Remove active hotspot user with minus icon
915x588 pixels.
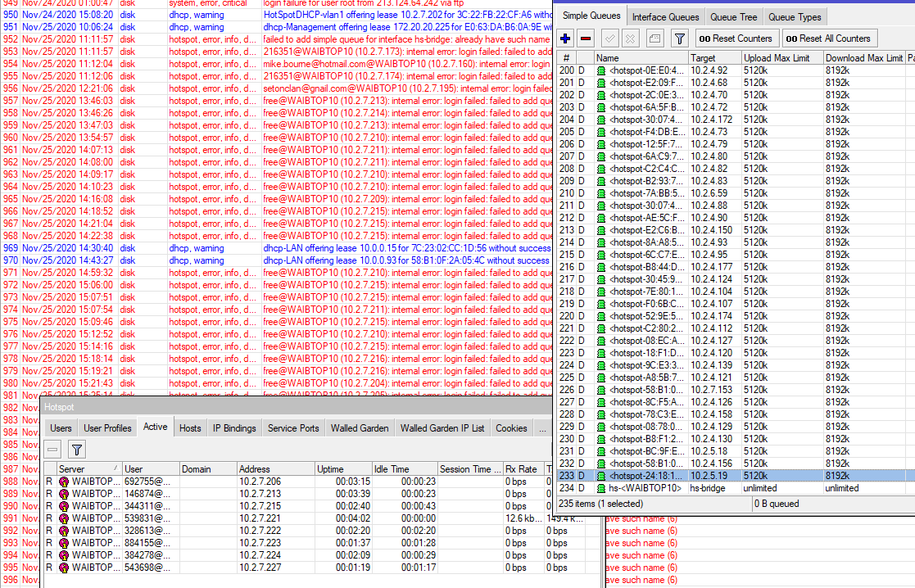(x=52, y=449)
